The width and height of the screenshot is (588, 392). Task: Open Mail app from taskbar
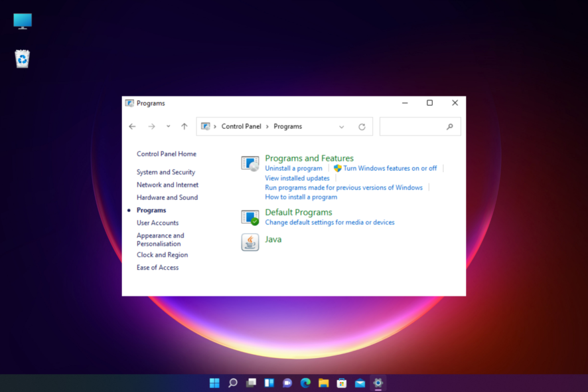tap(360, 383)
